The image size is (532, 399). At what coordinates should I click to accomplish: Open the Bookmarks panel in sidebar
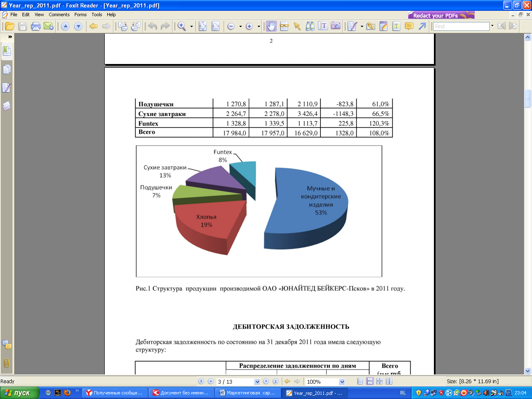[x=7, y=51]
